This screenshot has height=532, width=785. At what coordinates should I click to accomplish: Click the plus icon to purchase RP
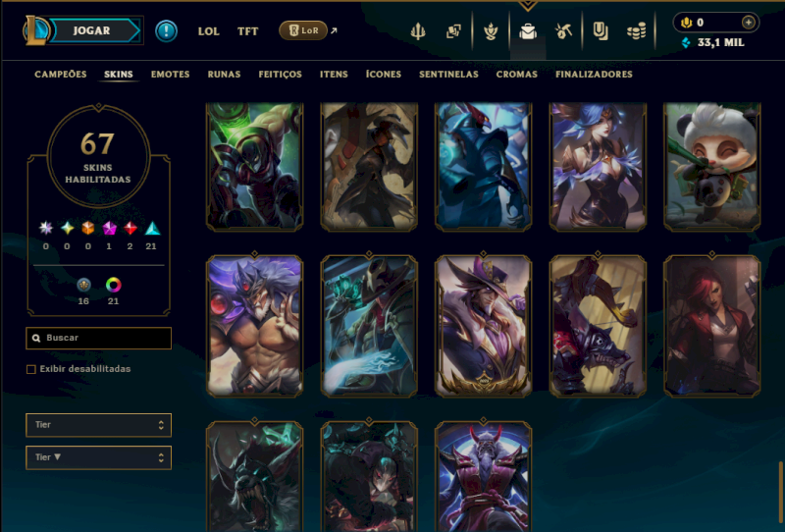[x=748, y=22]
